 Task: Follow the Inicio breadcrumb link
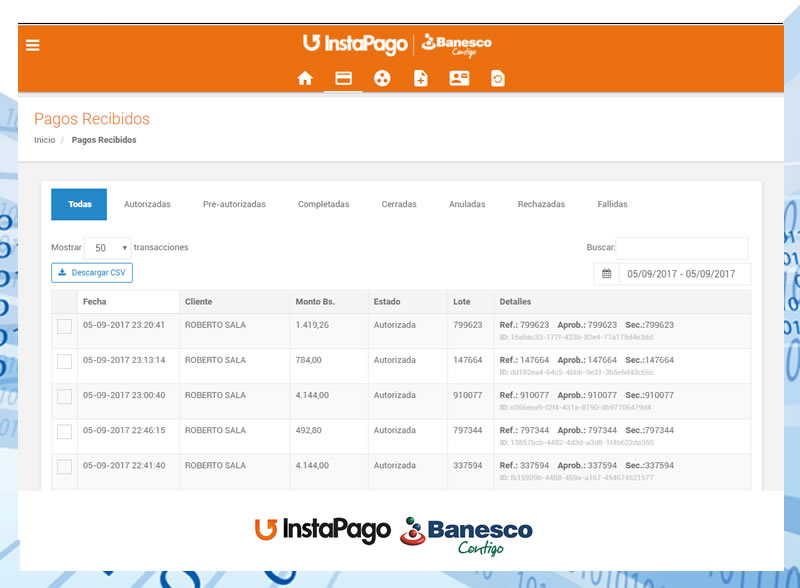[44, 140]
